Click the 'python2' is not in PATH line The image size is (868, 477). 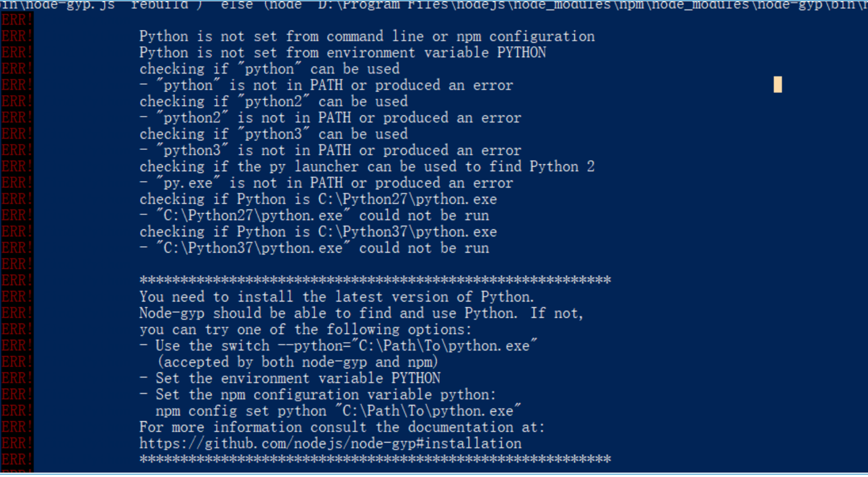point(330,118)
